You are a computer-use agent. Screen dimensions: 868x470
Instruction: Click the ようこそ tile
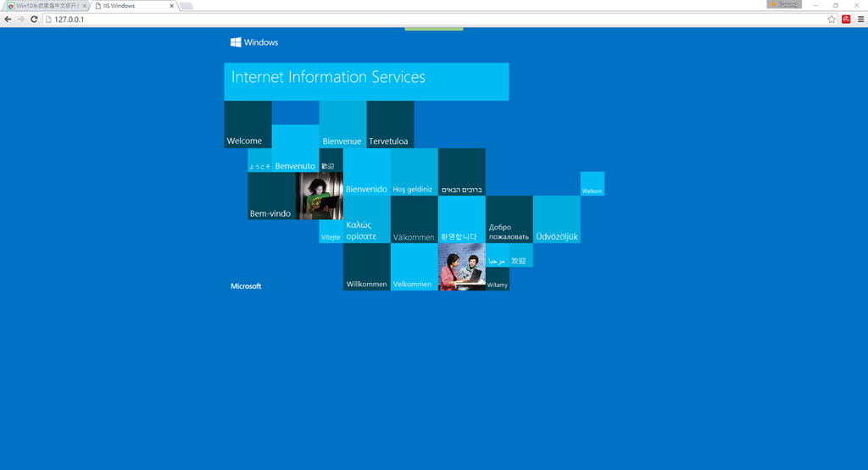click(x=259, y=160)
